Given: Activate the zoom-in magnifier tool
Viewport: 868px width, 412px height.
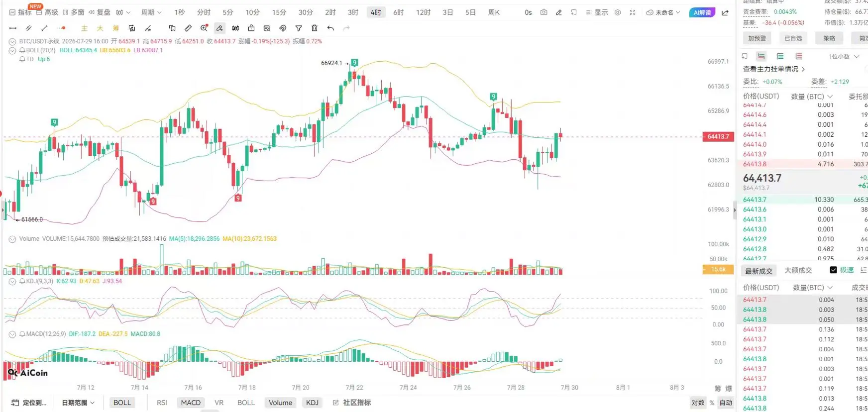Looking at the screenshot, I should 204,28.
